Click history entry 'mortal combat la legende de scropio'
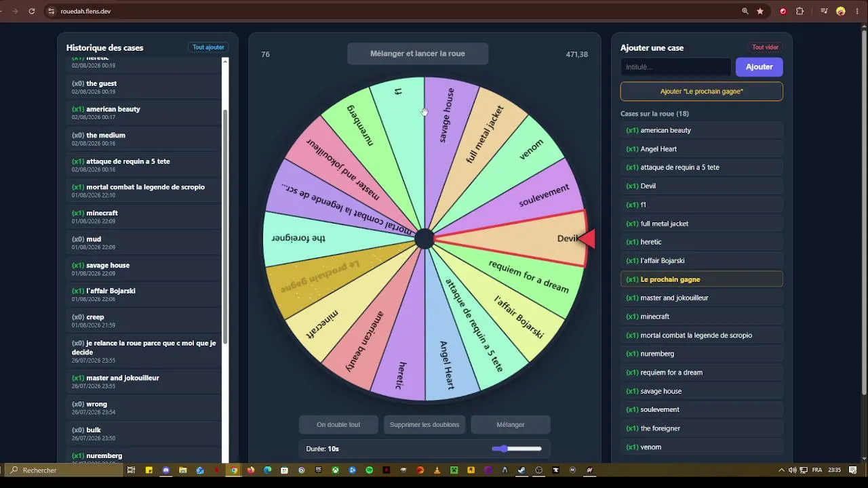Image resolution: width=868 pixels, height=488 pixels. 144,190
